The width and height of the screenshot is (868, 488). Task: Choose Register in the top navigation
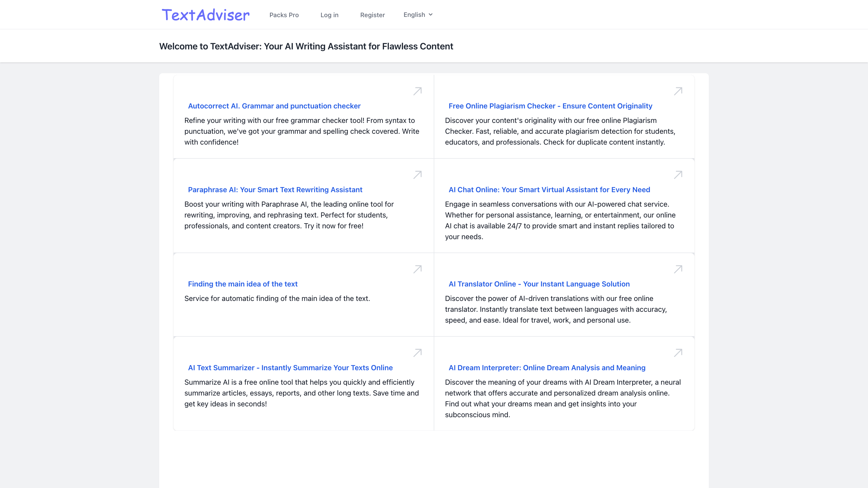[x=372, y=15]
